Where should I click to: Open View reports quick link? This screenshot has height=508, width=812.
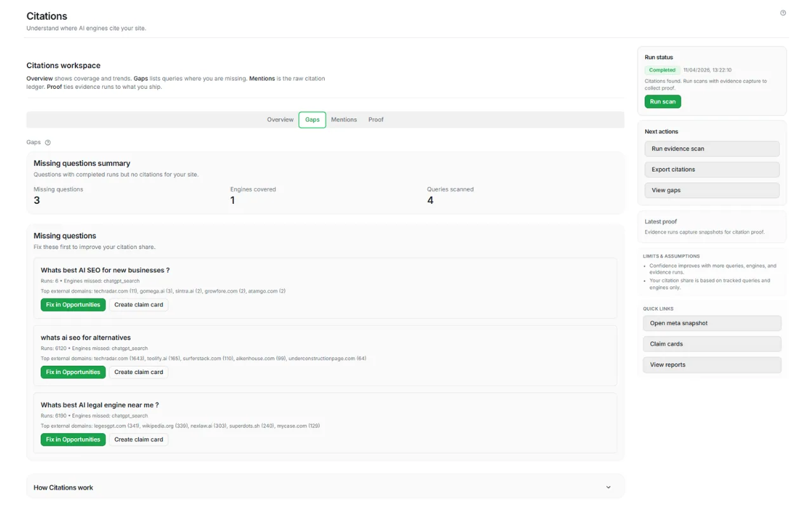(712, 365)
